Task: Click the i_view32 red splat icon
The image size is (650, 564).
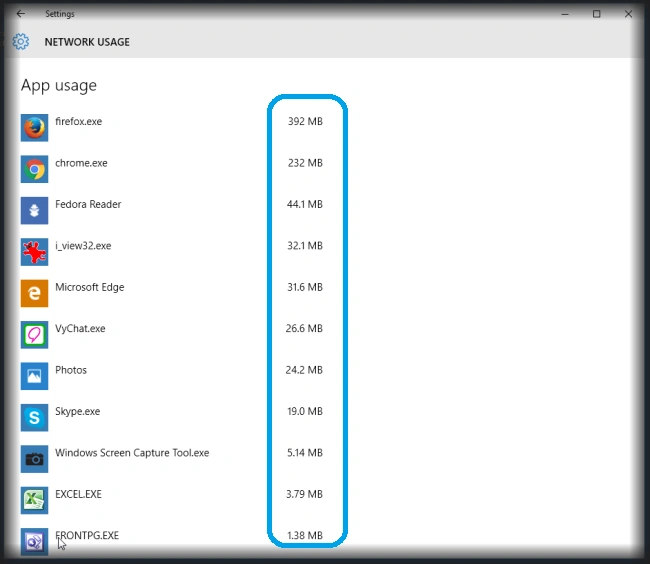Action: pos(34,252)
